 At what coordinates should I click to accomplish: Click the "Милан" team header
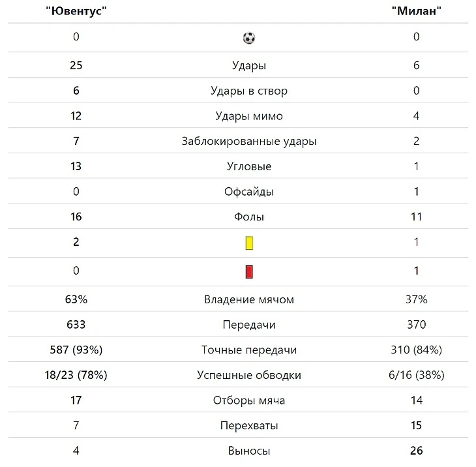tap(416, 11)
